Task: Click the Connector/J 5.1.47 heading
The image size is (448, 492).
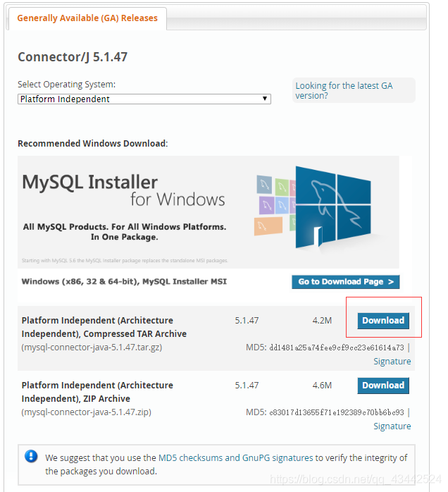Action: pos(73,57)
